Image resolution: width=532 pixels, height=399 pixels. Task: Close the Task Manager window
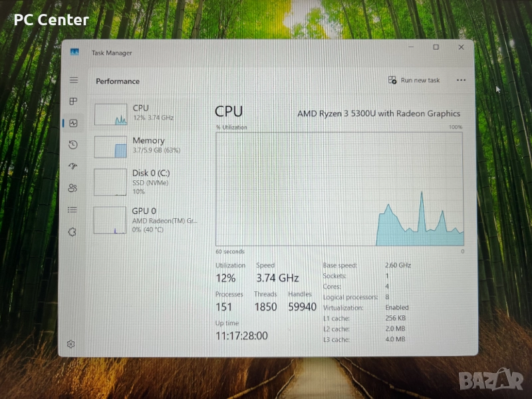point(461,48)
